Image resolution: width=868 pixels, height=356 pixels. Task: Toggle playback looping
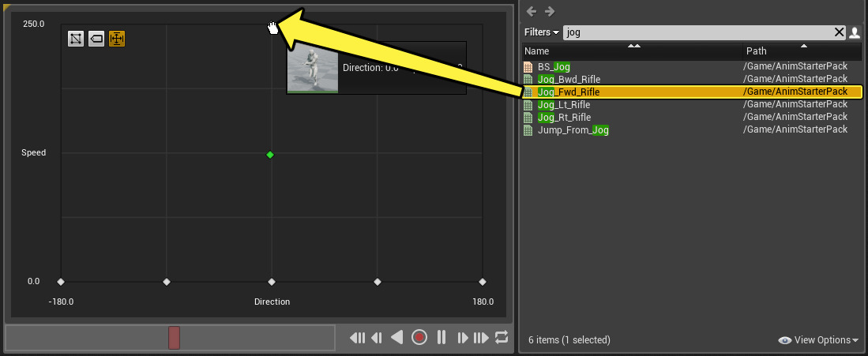pyautogui.click(x=502, y=338)
